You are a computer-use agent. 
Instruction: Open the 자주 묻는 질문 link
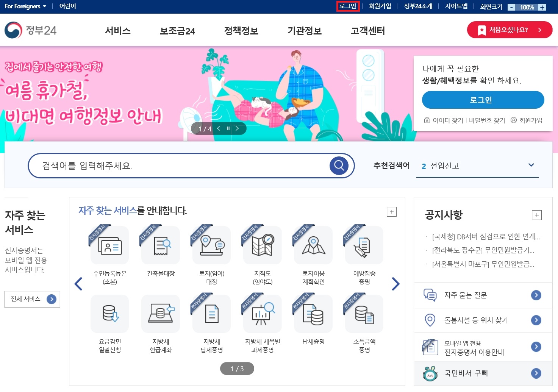(483, 295)
